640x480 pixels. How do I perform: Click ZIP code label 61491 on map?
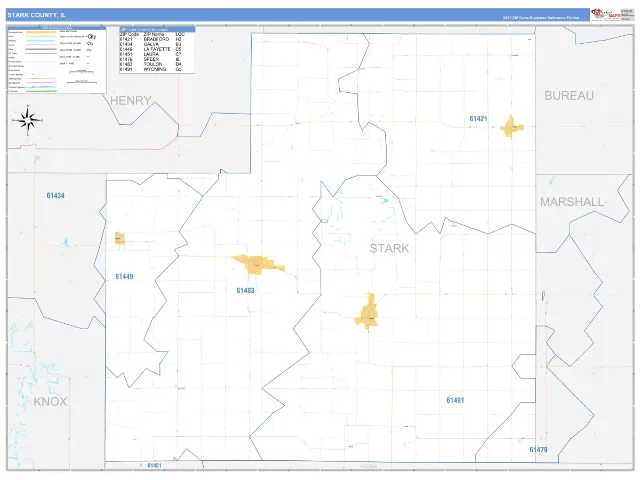point(455,400)
